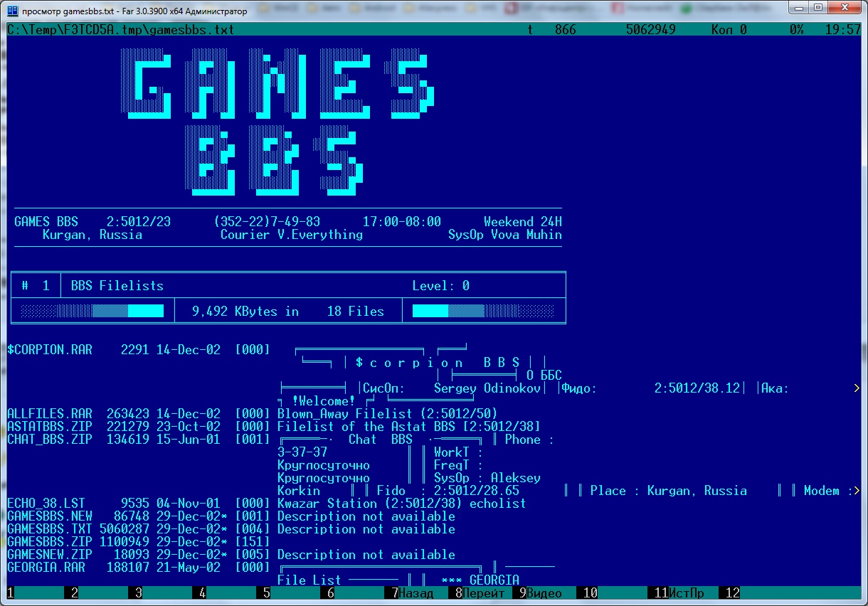This screenshot has height=606, width=868.
Task: Click download counter [151]
Action: coord(253,542)
